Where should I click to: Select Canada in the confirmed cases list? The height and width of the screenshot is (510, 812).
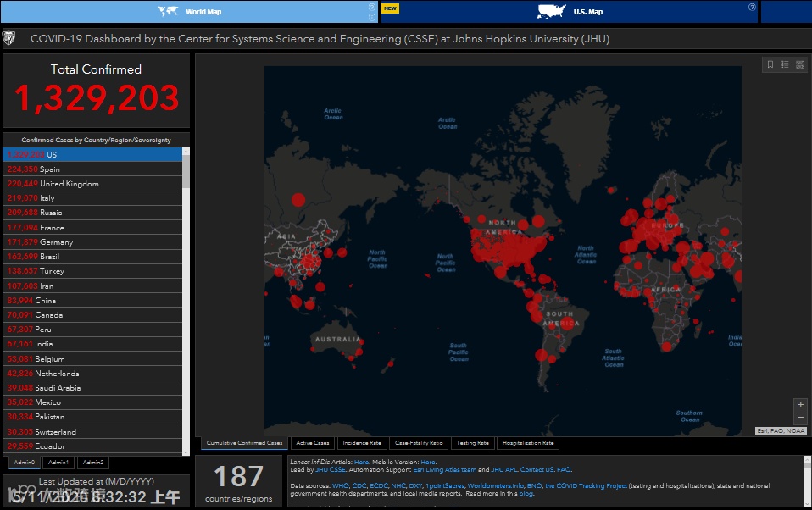click(x=92, y=315)
